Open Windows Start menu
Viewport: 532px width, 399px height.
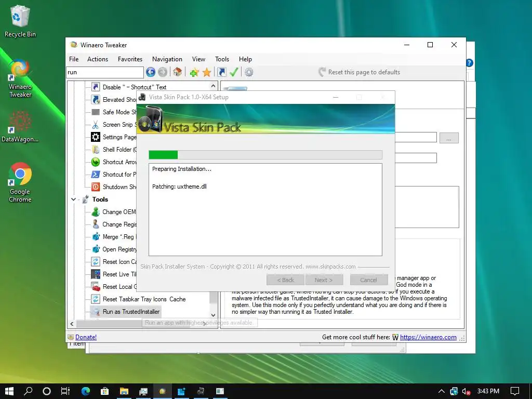point(9,391)
